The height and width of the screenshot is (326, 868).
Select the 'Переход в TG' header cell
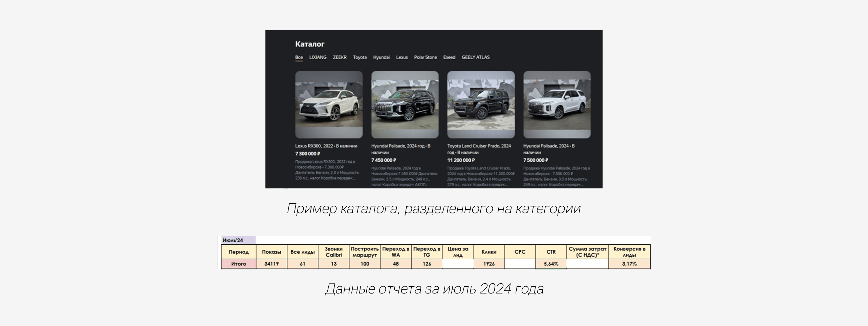pyautogui.click(x=427, y=252)
